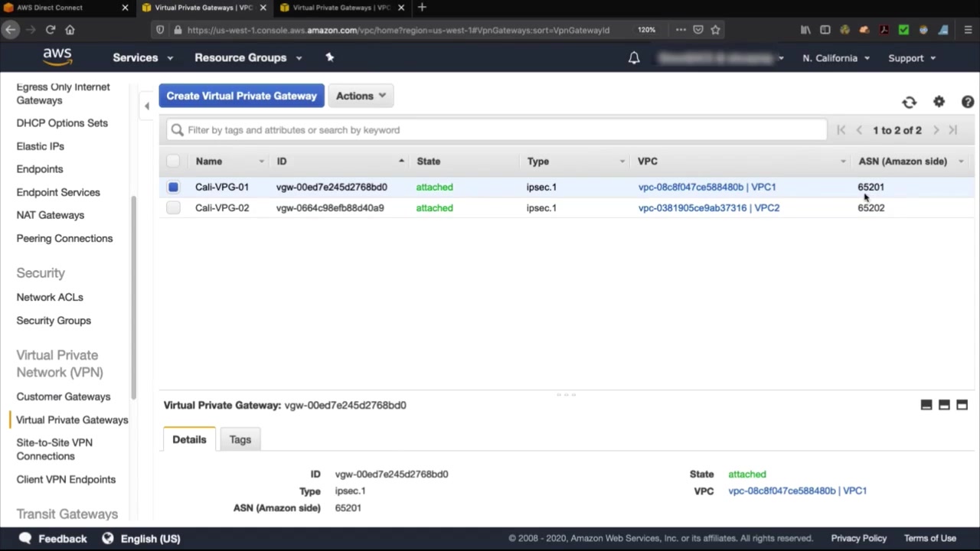This screenshot has width=980, height=551.
Task: Sort the table by the ID column header
Action: tap(282, 161)
